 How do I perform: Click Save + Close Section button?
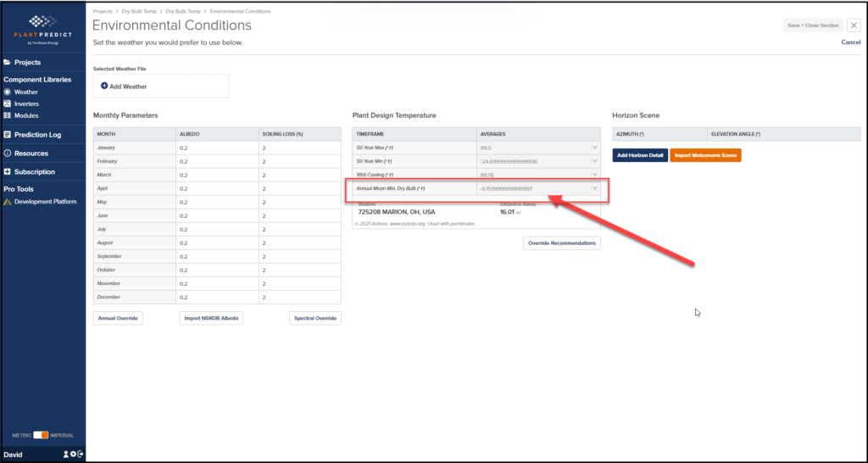813,25
